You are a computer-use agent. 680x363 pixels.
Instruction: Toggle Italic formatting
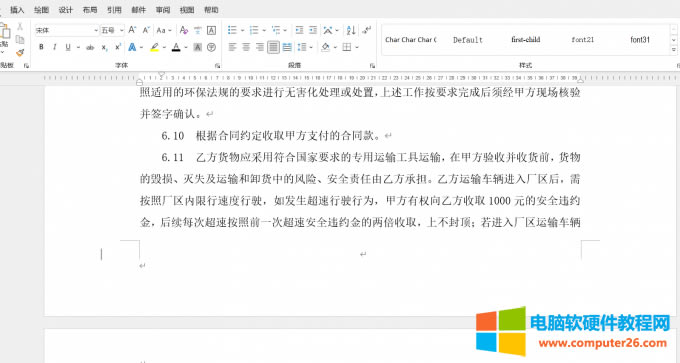point(55,47)
